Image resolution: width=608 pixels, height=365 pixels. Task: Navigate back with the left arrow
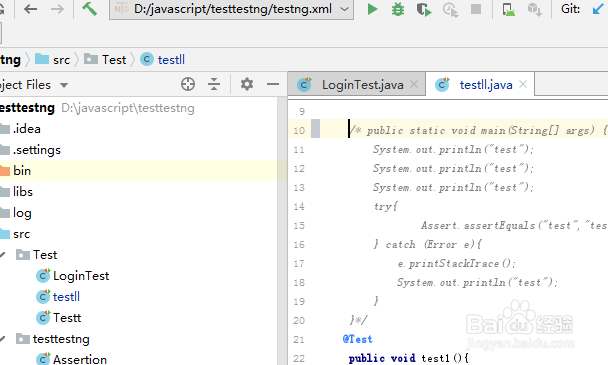(x=30, y=9)
